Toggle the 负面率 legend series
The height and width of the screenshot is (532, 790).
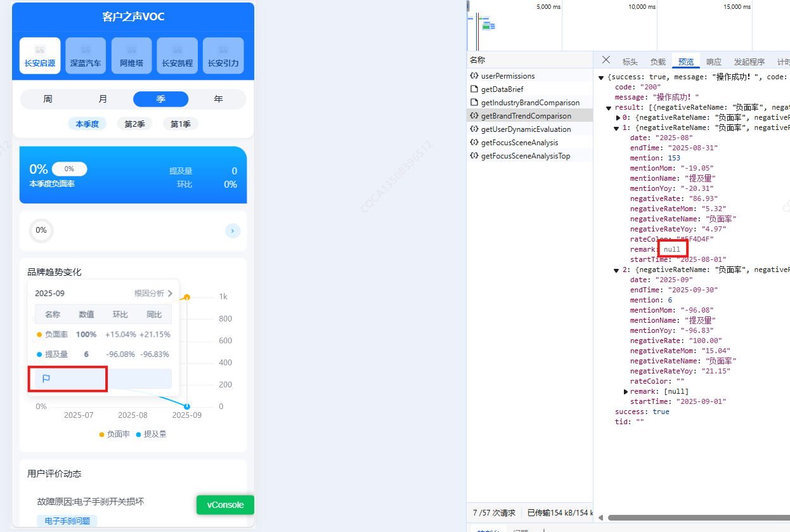[x=115, y=434]
